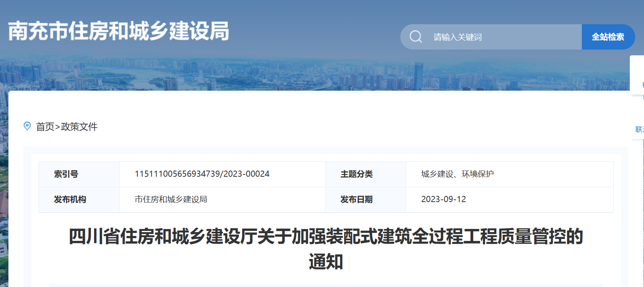Go to 首页 via breadcrumb

click(x=45, y=127)
